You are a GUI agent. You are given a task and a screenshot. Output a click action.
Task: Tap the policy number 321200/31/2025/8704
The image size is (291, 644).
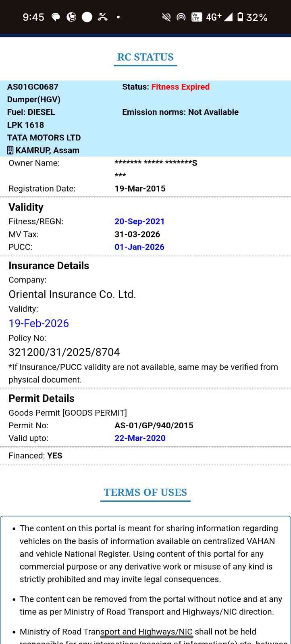tap(64, 352)
